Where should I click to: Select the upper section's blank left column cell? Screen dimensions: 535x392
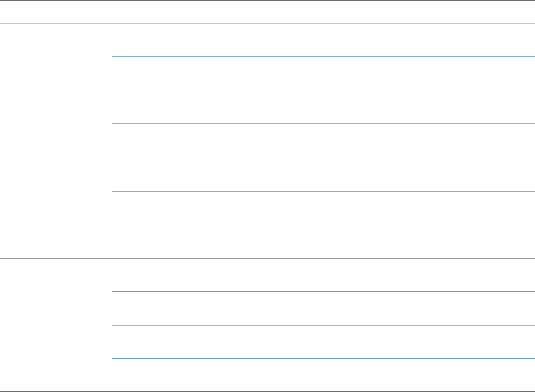pos(56,141)
